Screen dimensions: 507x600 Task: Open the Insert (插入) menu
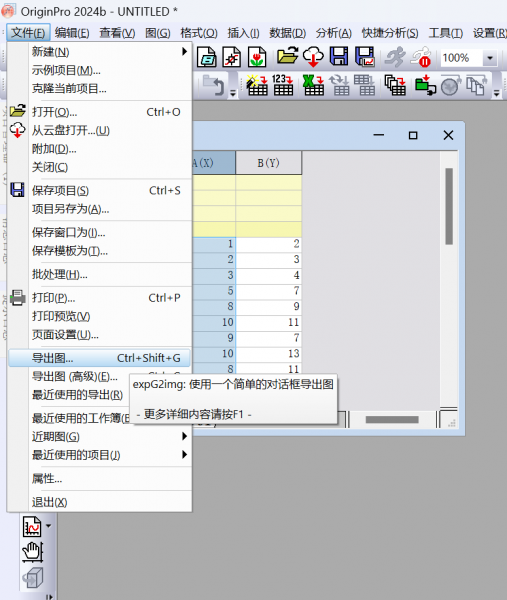click(243, 33)
